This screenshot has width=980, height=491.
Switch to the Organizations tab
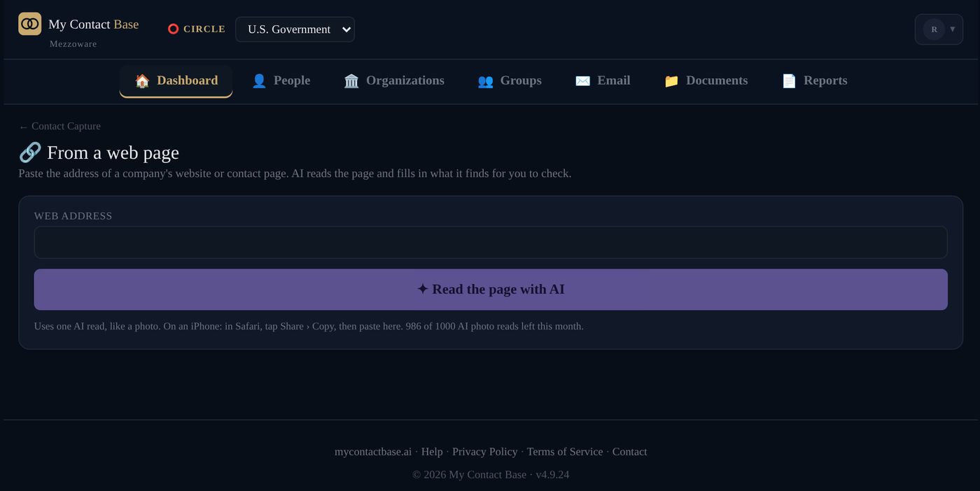pos(394,81)
